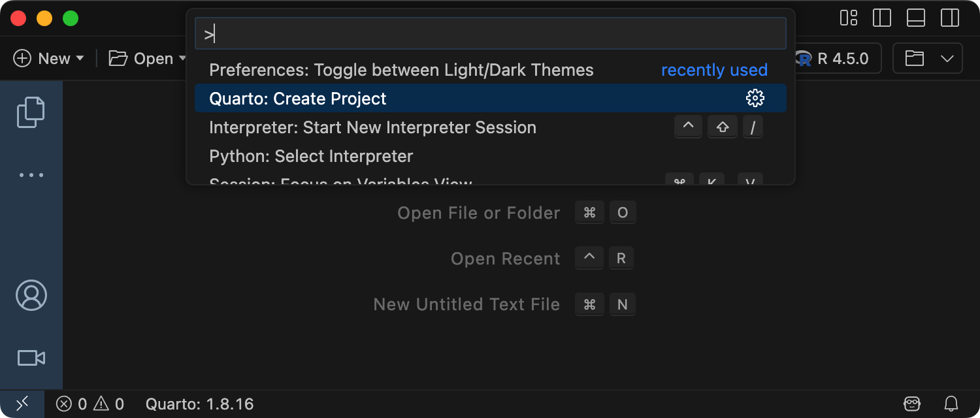This screenshot has height=418, width=980.
Task: Click the camera recording icon in sidebar
Action: pyautogui.click(x=31, y=358)
